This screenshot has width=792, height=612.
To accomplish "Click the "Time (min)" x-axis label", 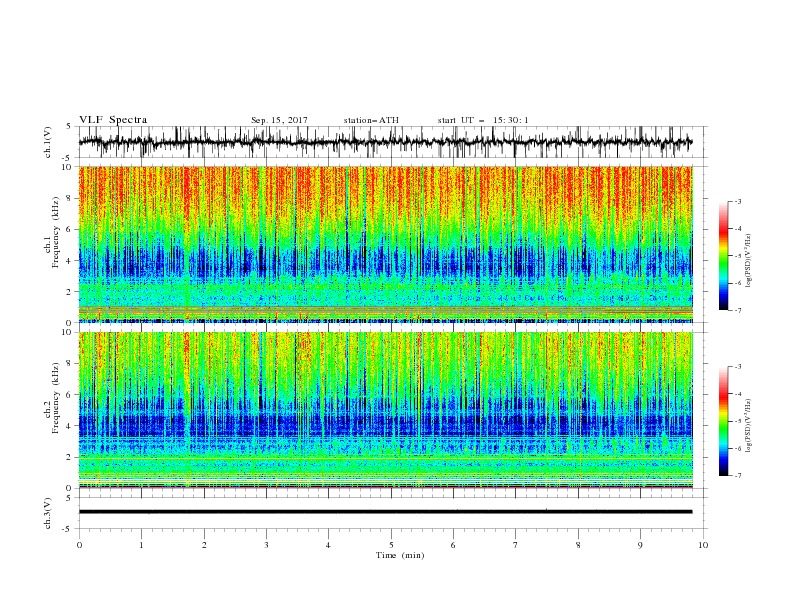I will pos(400,555).
